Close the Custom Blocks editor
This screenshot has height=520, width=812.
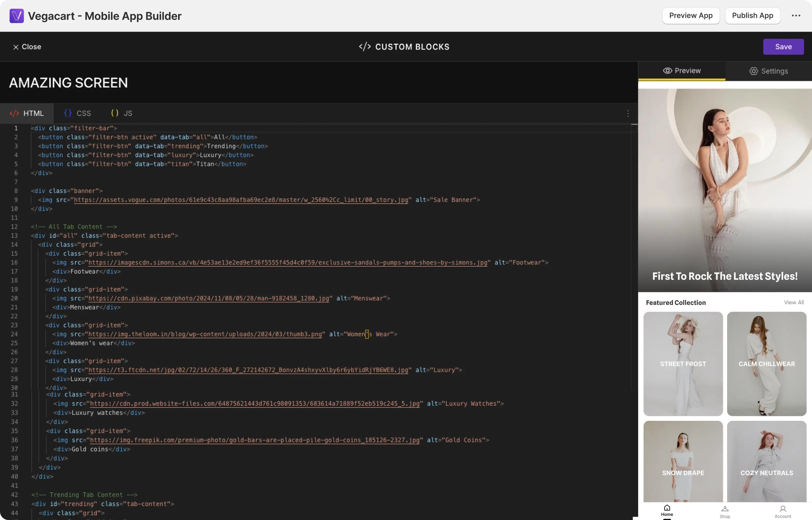pos(27,47)
